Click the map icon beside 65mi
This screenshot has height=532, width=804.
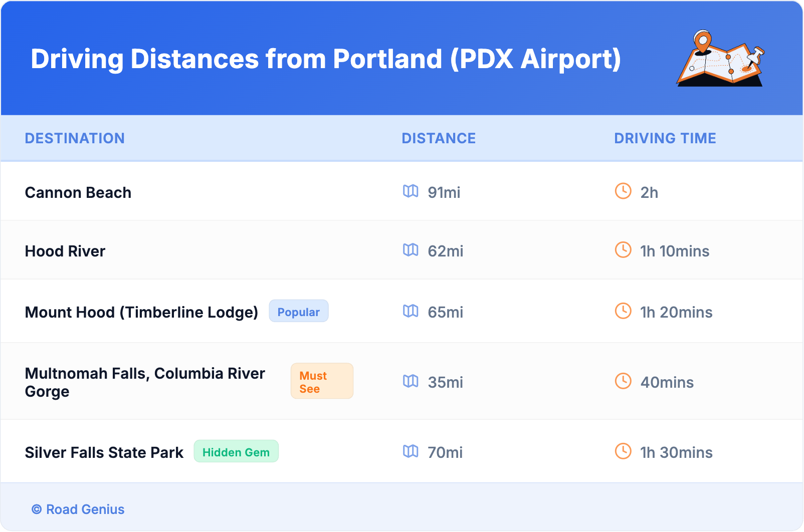coord(411,311)
